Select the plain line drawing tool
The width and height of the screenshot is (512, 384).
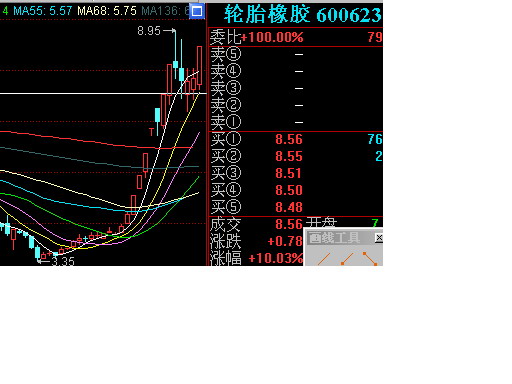pyautogui.click(x=324, y=259)
